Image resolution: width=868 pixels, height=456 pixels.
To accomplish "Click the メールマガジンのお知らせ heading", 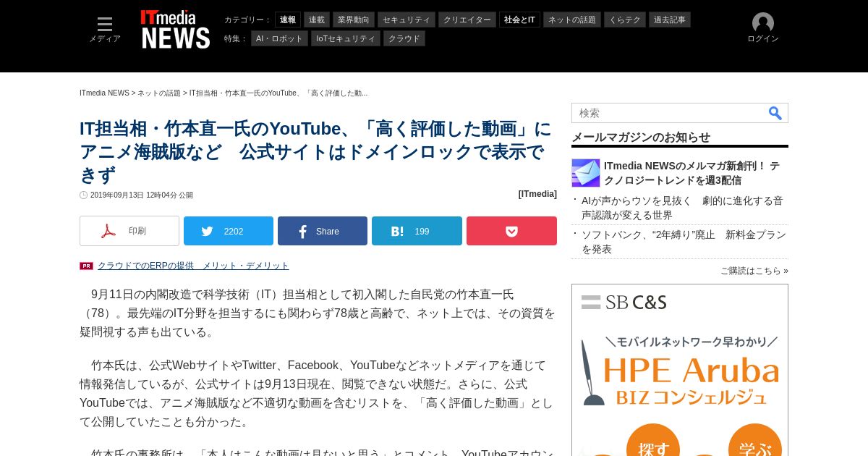I will tap(641, 137).
